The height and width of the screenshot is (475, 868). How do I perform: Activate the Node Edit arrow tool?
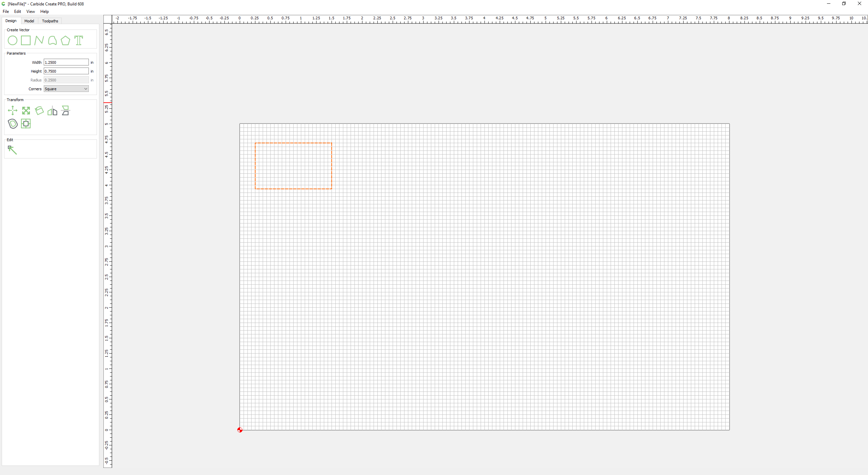tap(12, 150)
